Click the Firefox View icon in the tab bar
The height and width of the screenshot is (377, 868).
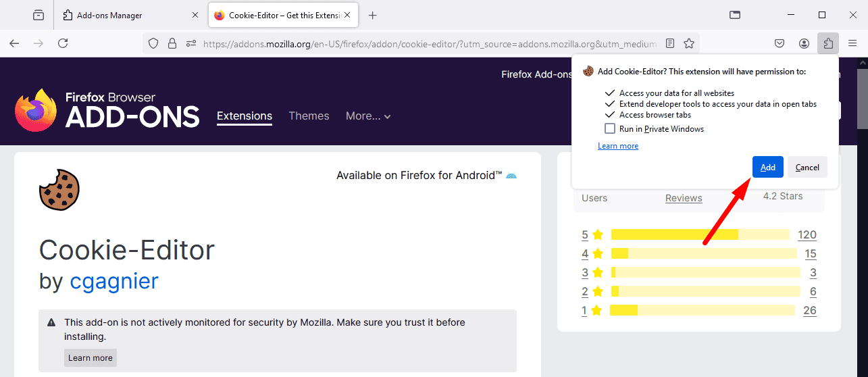39,15
